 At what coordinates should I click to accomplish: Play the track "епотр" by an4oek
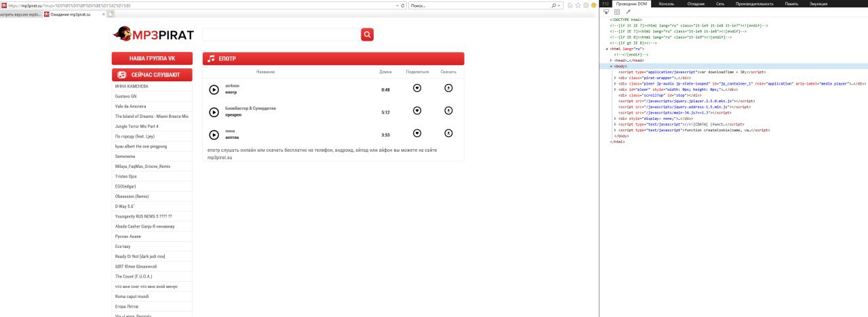click(214, 89)
